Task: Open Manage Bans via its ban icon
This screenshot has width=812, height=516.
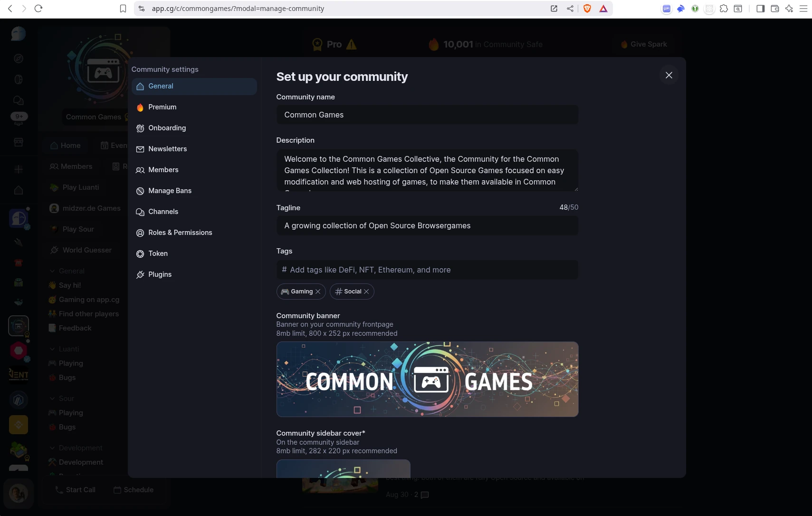Action: click(x=140, y=191)
